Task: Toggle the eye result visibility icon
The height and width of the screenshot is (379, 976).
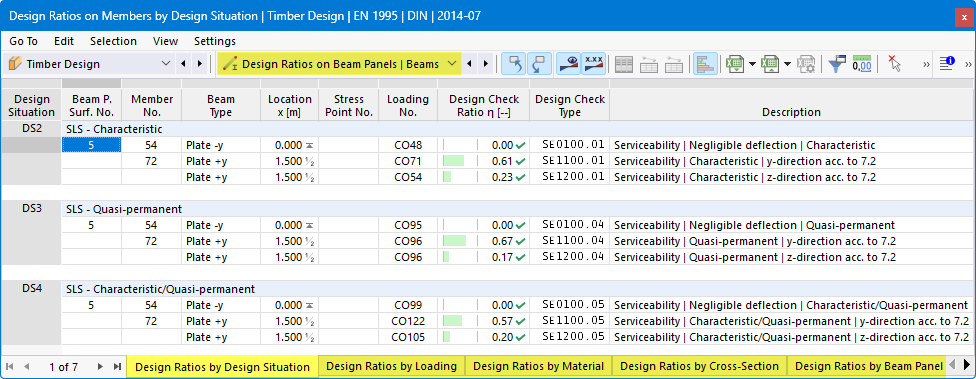Action: [x=568, y=63]
